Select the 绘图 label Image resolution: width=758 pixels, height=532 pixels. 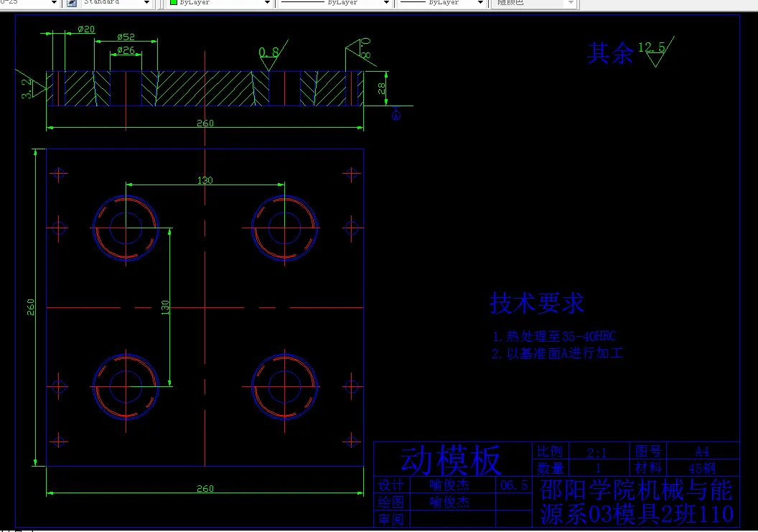(391, 502)
